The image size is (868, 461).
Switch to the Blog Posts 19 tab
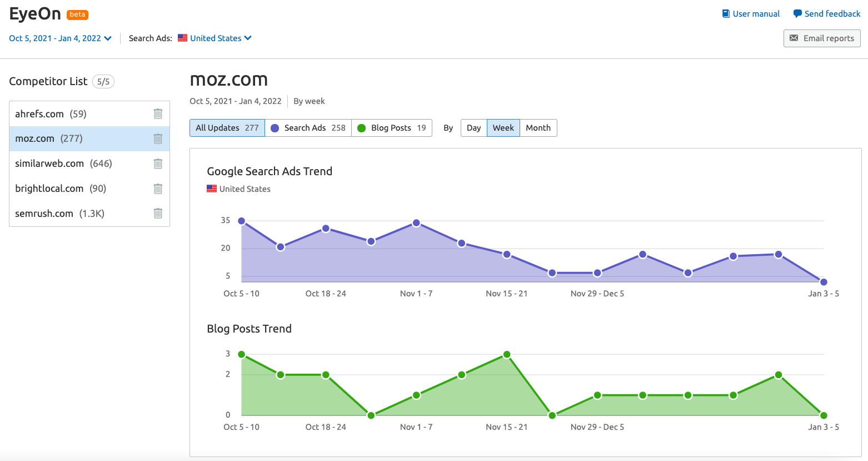tap(392, 128)
